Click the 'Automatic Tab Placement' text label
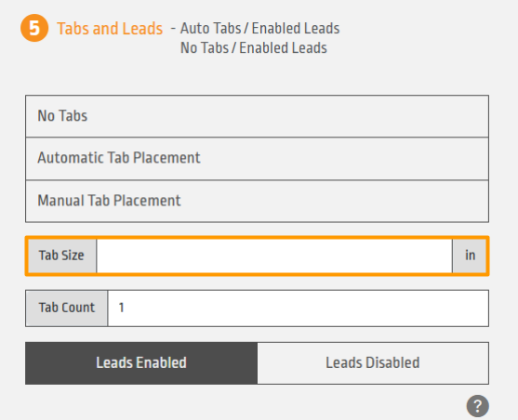518x420 pixels. click(x=119, y=158)
